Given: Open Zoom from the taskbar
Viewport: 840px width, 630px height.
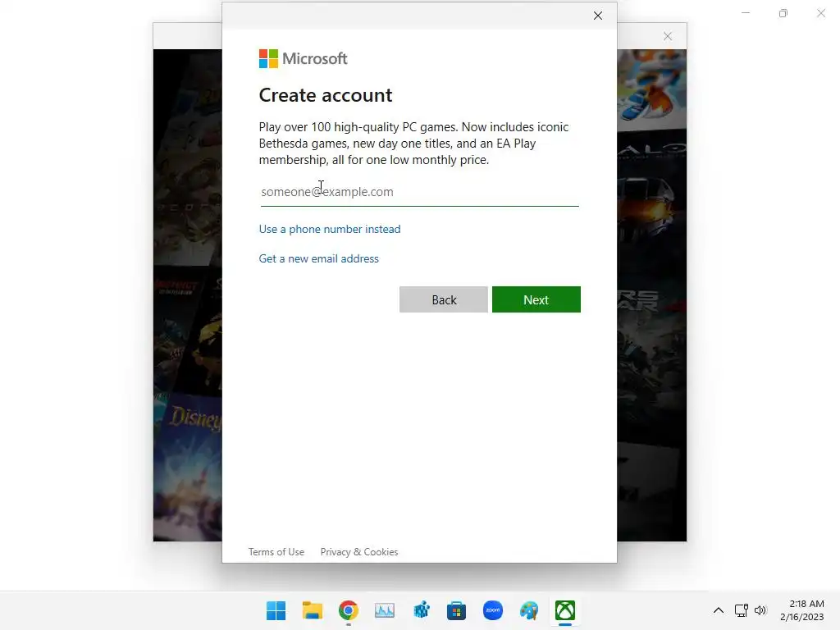Looking at the screenshot, I should coord(493,610).
